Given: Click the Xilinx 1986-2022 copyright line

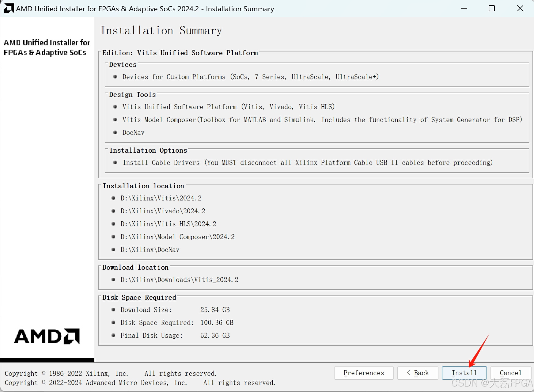Looking at the screenshot, I should [111, 374].
